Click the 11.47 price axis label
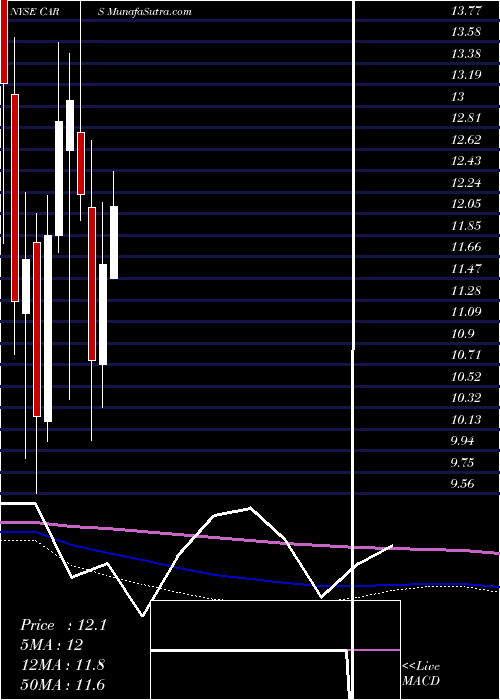Image resolution: width=500 pixels, height=700 pixels. pyautogui.click(x=467, y=269)
